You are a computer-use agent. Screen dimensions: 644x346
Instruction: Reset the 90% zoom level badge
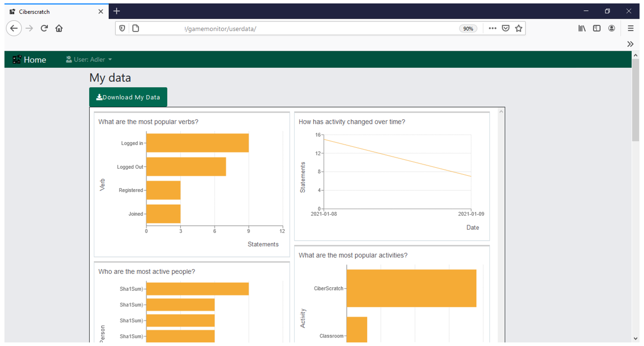(x=468, y=29)
